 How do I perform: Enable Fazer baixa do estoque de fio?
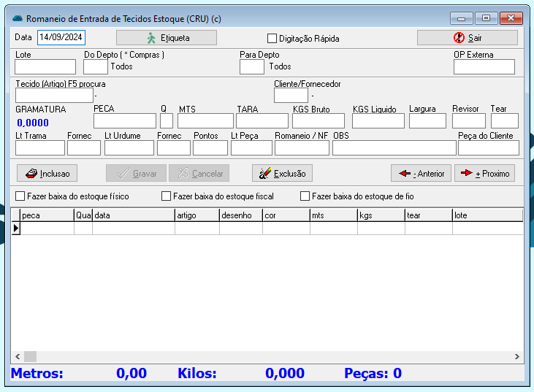pos(305,196)
